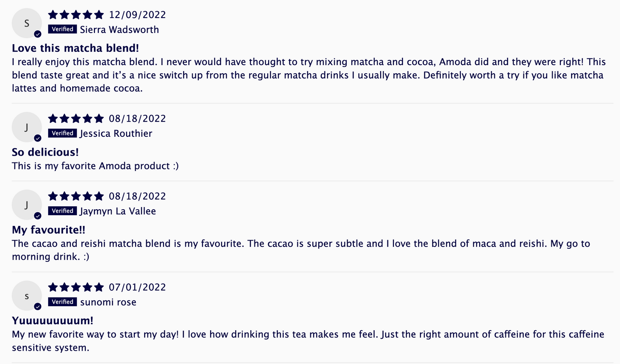Click star rating on Jaymyn La Vallee's review
The height and width of the screenshot is (364, 620).
tap(76, 196)
